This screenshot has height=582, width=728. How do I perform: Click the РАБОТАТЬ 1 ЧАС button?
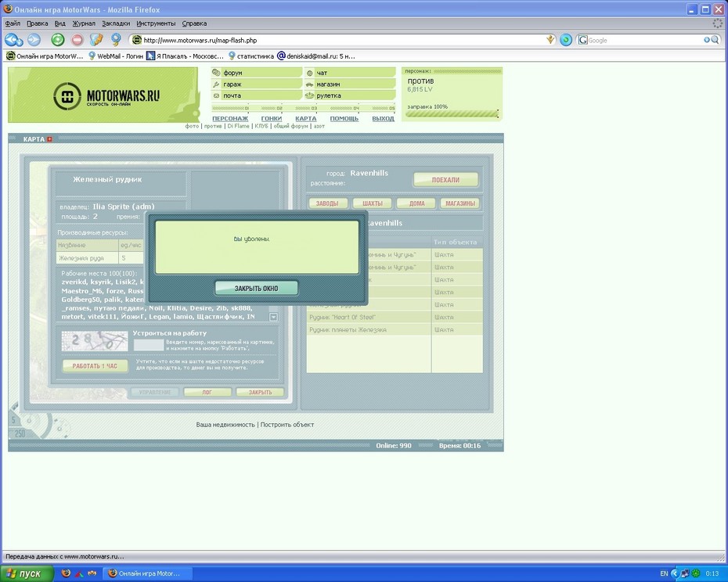pos(95,366)
